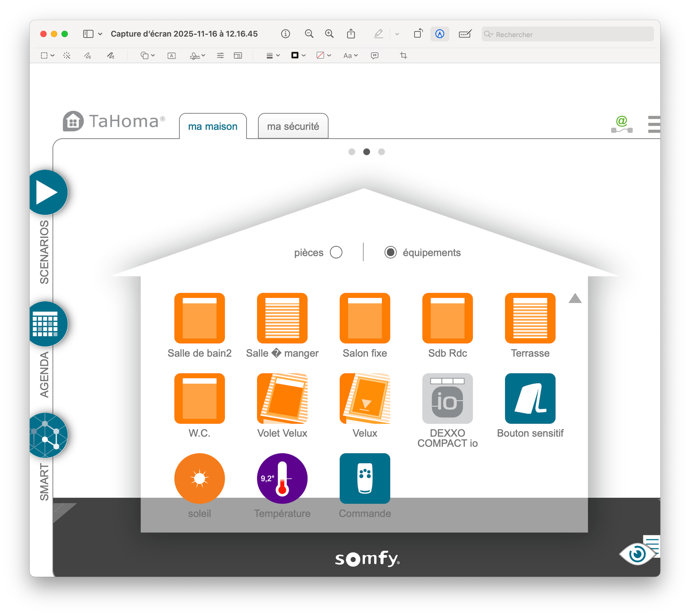Click the Bouton sensitif device icon
690x616 pixels.
530,398
